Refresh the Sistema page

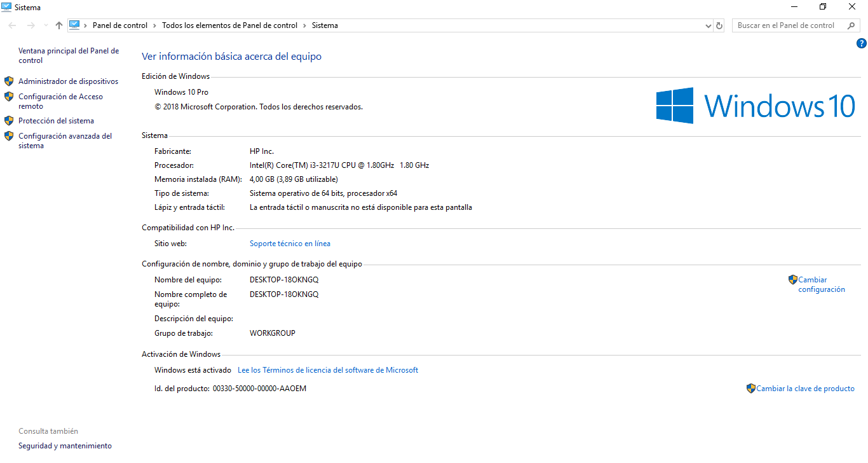coord(719,25)
